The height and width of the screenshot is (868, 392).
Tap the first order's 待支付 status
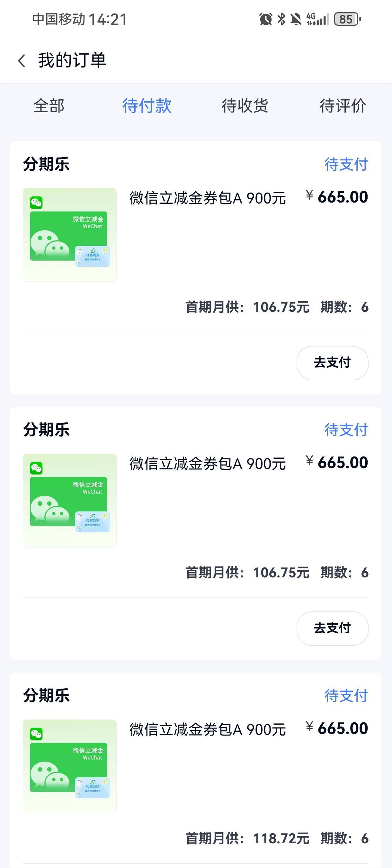(346, 164)
